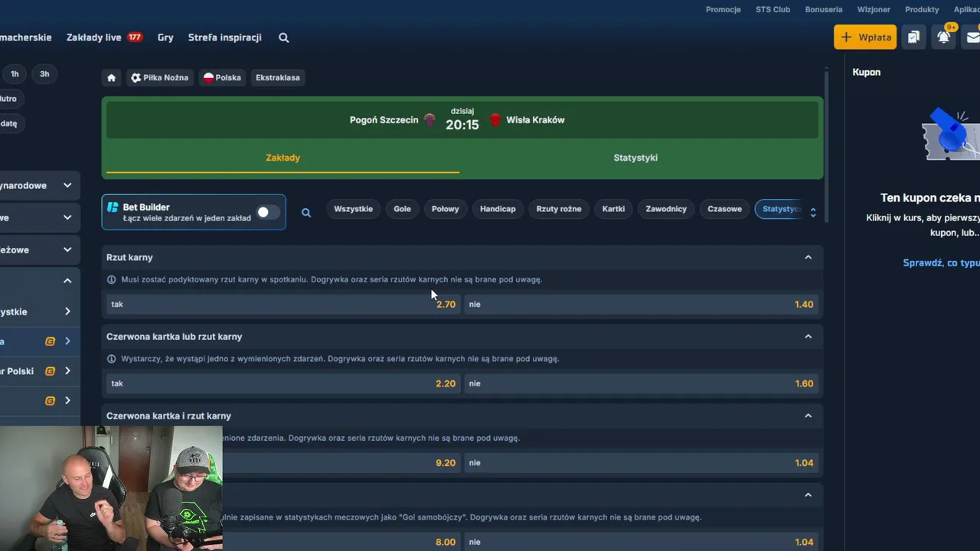Collapse Czerwona kartka lub rzut karny section

coord(808,337)
